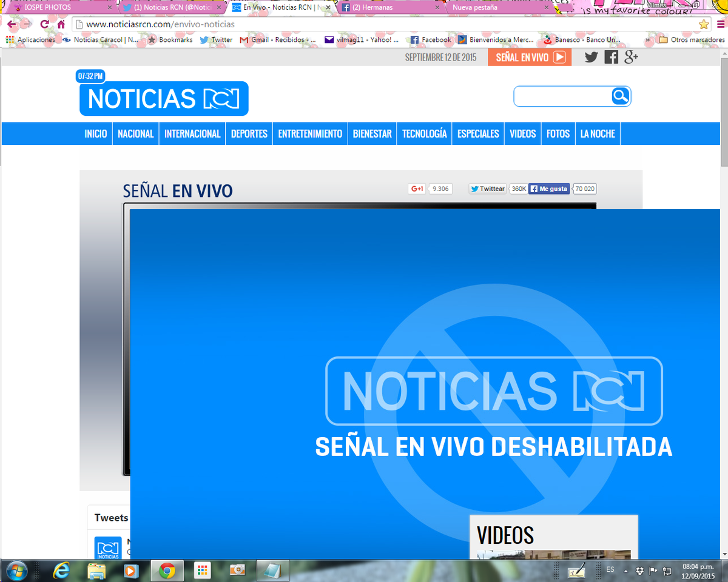Open Noticias Caracol bookmark

pos(100,39)
